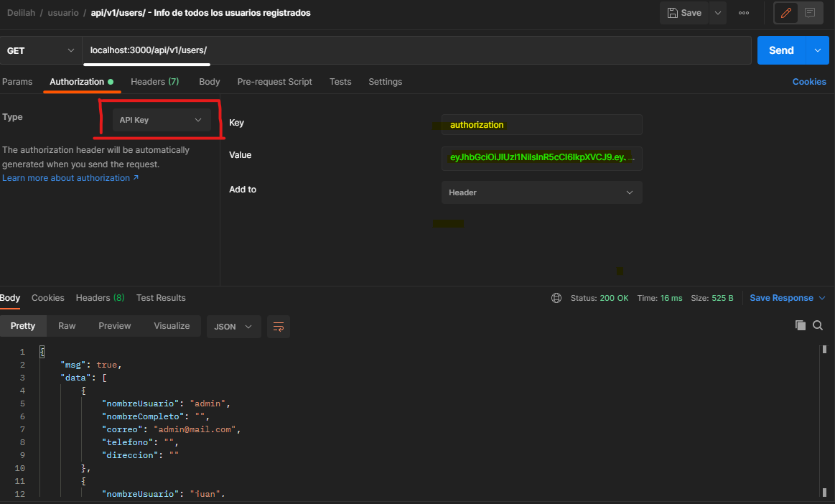Open the three-dots more actions menu
The image size is (835, 504).
tap(744, 13)
